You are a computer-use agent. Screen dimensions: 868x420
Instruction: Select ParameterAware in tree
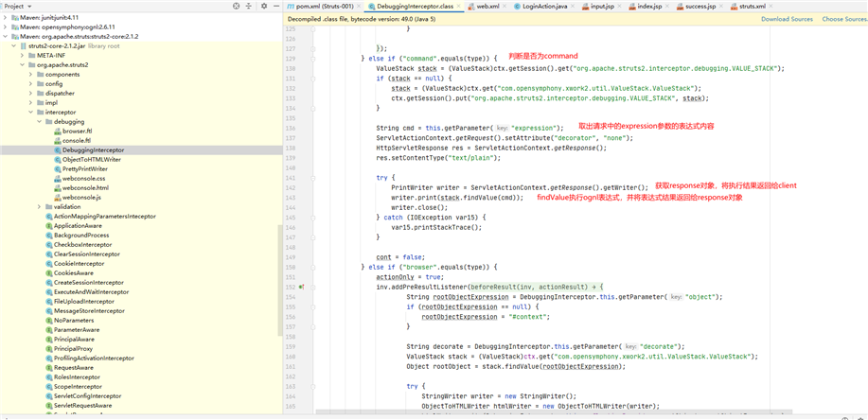[77, 330]
